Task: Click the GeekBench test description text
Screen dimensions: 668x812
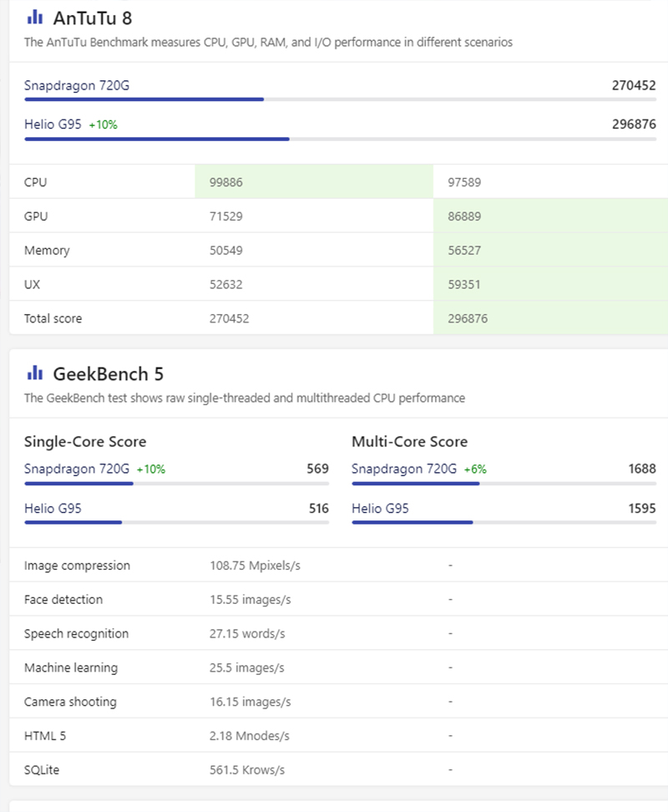Action: coord(244,398)
